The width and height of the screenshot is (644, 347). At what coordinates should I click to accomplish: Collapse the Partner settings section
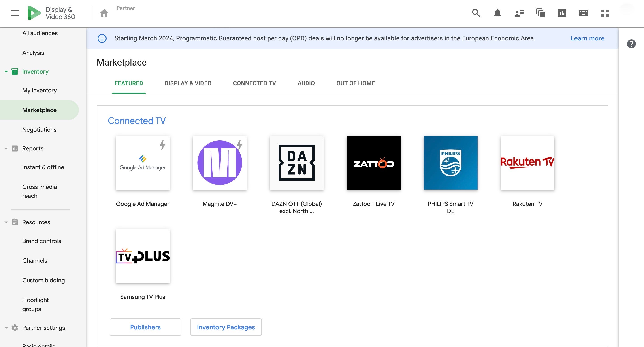pos(6,328)
